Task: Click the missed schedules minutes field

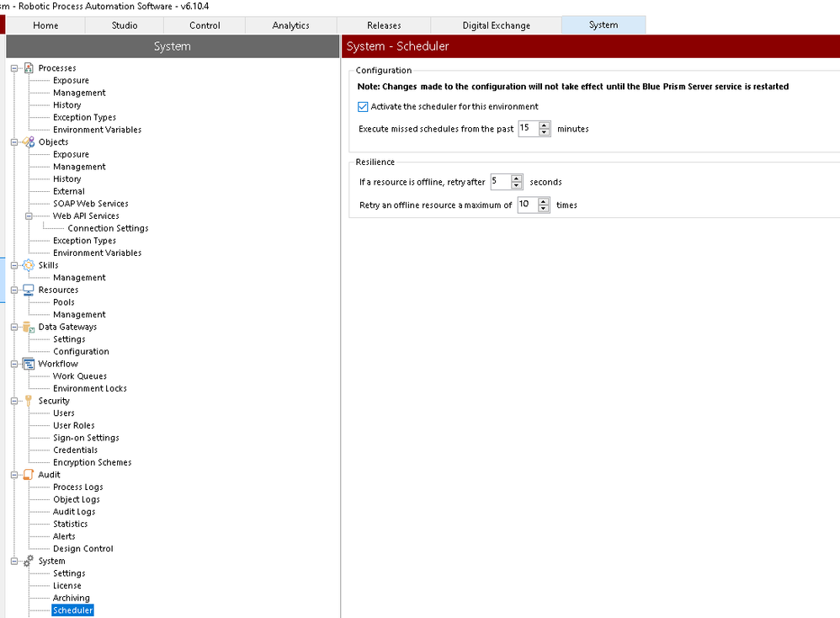Action: pos(529,129)
